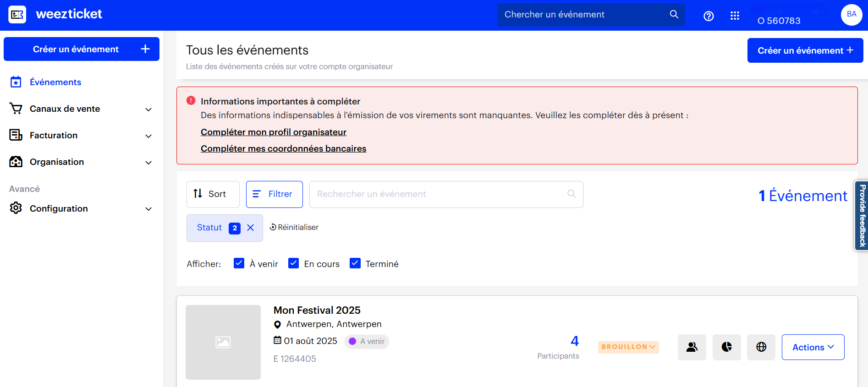
Task: Click the weezticket logo icon
Action: pos(17,15)
